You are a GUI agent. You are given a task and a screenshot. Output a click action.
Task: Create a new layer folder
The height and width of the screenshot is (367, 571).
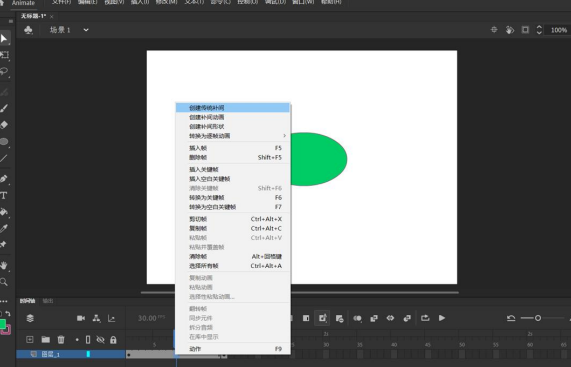tap(46, 340)
